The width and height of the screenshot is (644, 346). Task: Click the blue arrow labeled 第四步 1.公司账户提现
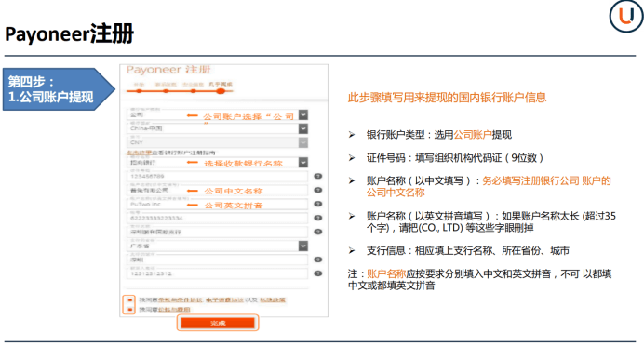point(59,89)
